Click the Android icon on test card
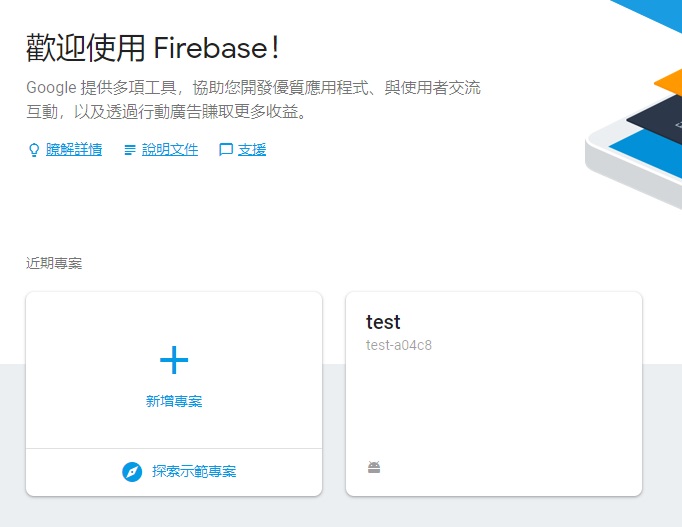Image resolution: width=682 pixels, height=527 pixels. [374, 467]
